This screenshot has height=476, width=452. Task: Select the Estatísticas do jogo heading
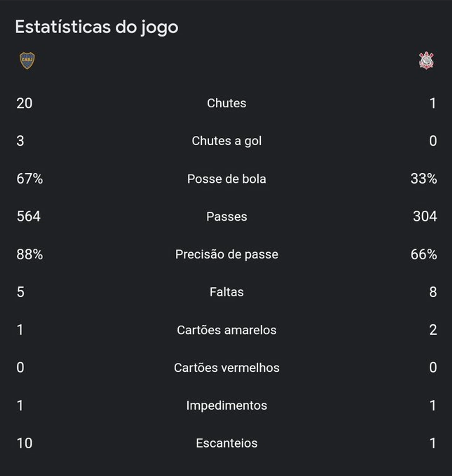point(97,27)
